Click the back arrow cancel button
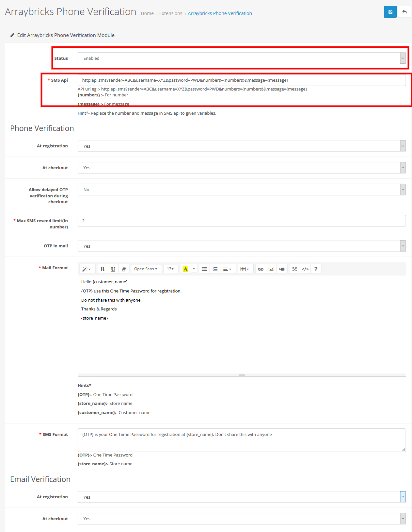 click(404, 12)
